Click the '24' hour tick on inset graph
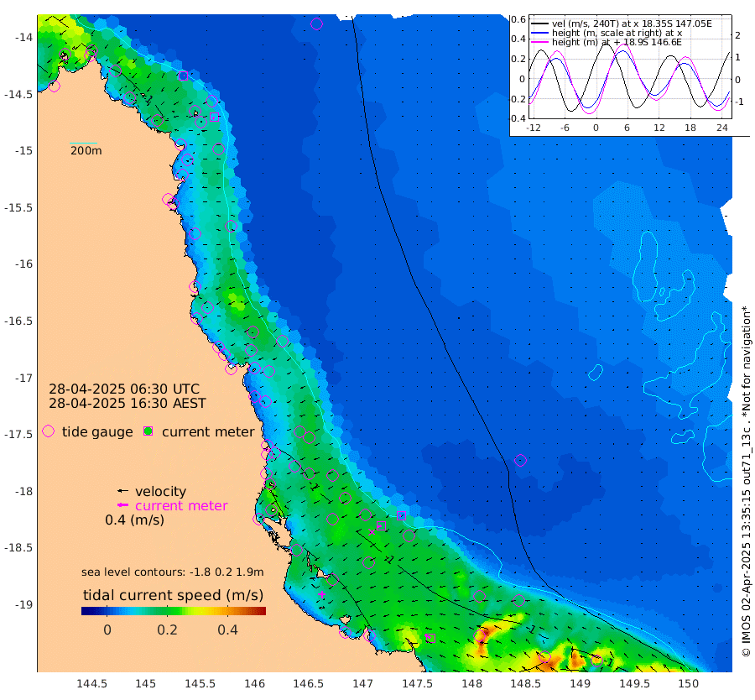This screenshot has width=755, height=700. pyautogui.click(x=721, y=128)
